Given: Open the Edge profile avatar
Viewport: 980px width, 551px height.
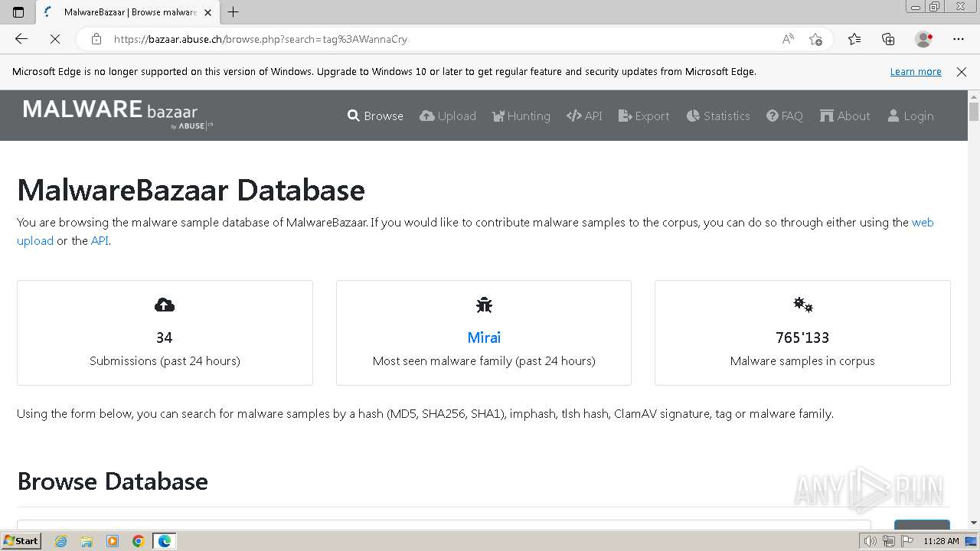Looking at the screenshot, I should pyautogui.click(x=923, y=39).
